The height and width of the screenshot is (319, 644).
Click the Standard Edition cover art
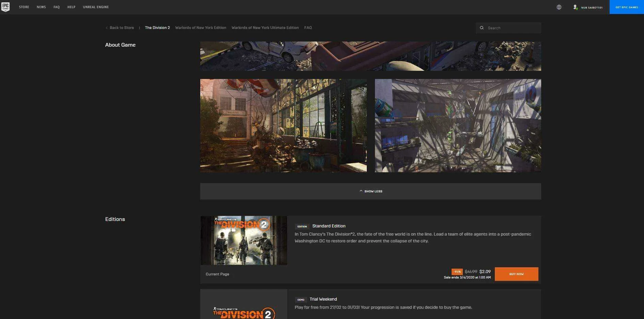point(244,240)
